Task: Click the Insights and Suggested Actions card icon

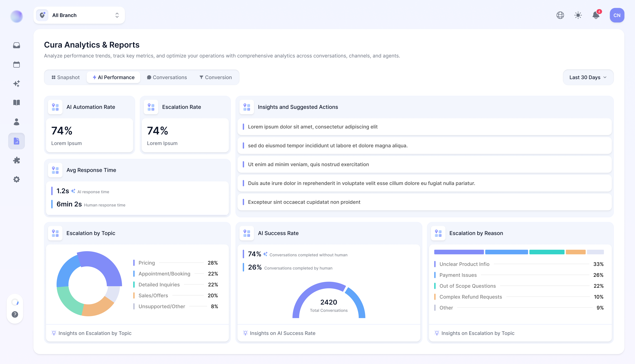Action: 247,107
